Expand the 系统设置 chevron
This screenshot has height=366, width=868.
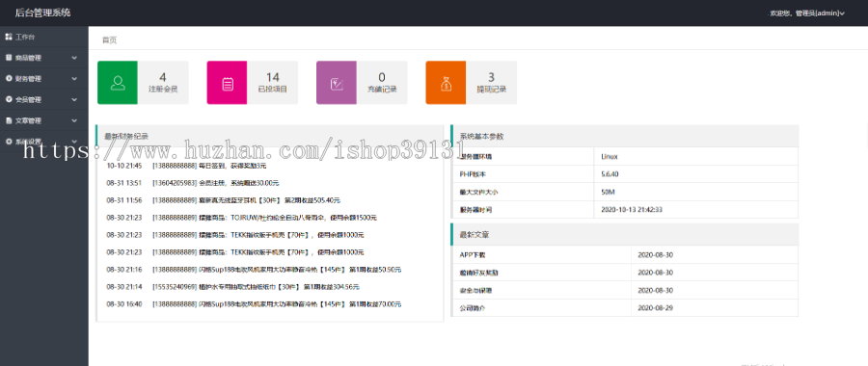pos(74,142)
